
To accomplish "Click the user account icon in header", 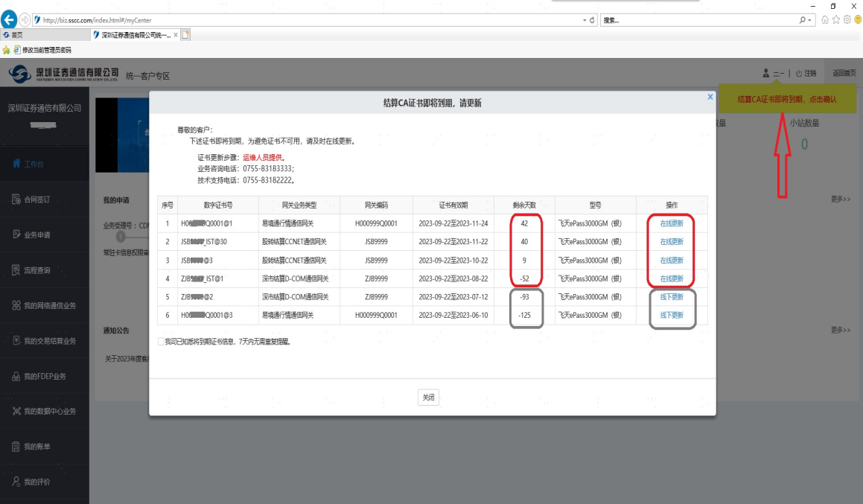I will (x=765, y=73).
